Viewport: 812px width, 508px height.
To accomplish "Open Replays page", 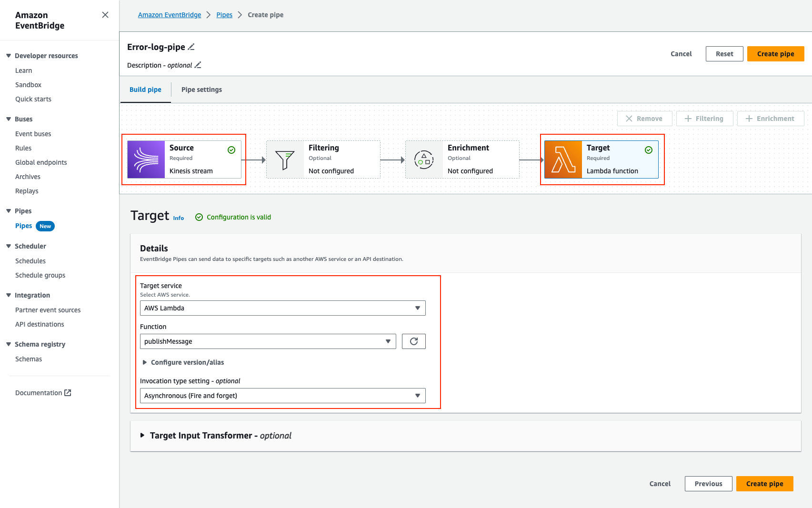I will (x=27, y=191).
